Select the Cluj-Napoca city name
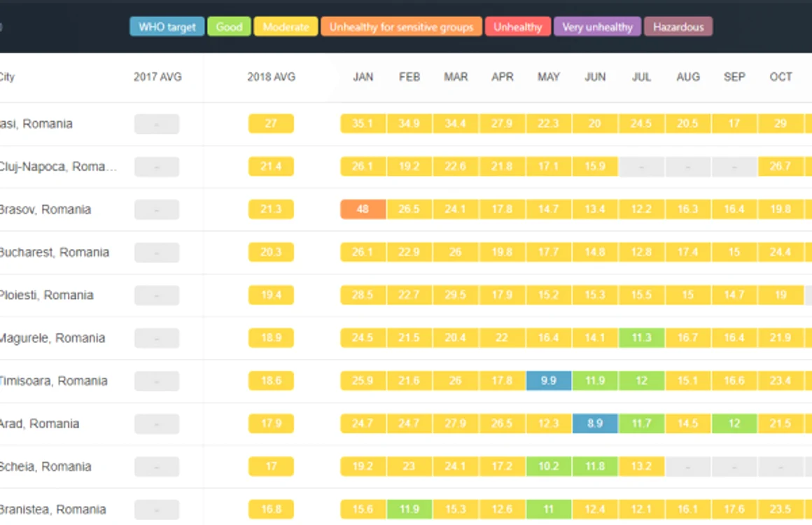The width and height of the screenshot is (812, 525). point(59,167)
